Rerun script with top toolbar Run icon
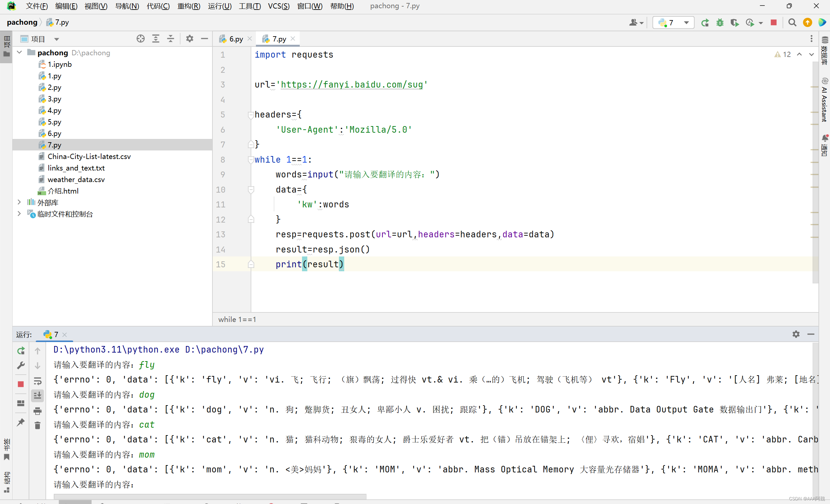 click(x=705, y=23)
